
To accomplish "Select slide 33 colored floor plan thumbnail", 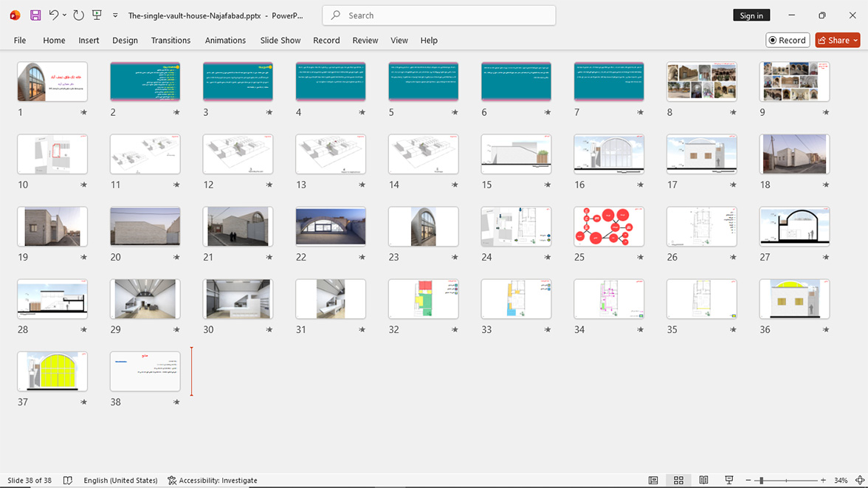I will click(x=516, y=299).
